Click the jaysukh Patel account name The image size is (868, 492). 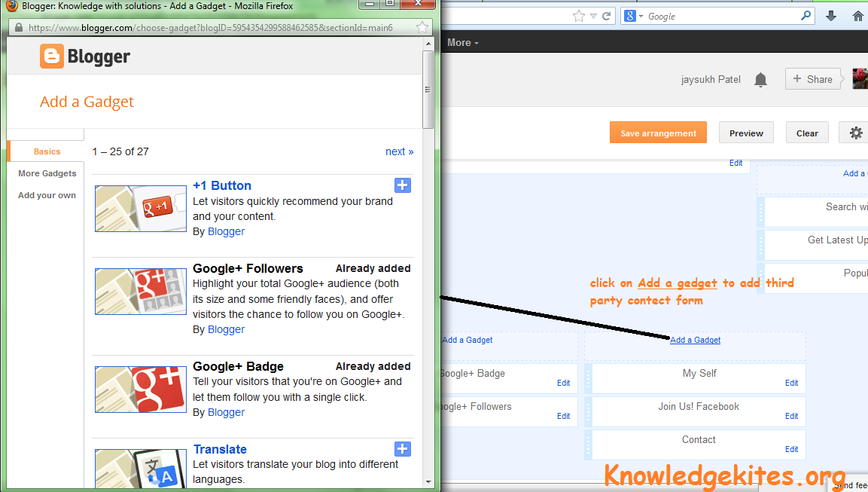tap(711, 80)
